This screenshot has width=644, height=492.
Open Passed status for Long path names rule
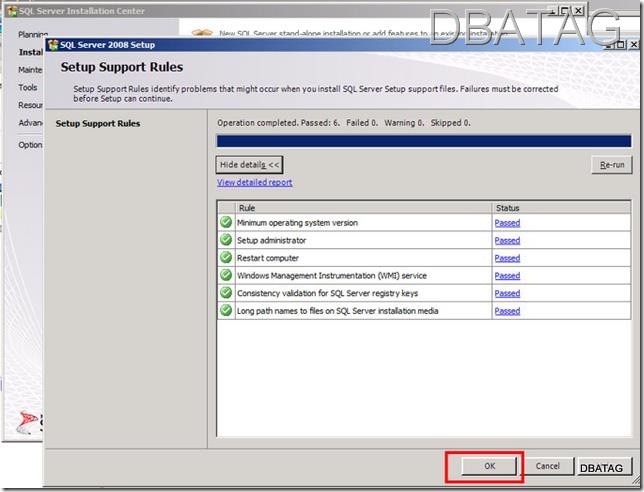[x=507, y=311]
